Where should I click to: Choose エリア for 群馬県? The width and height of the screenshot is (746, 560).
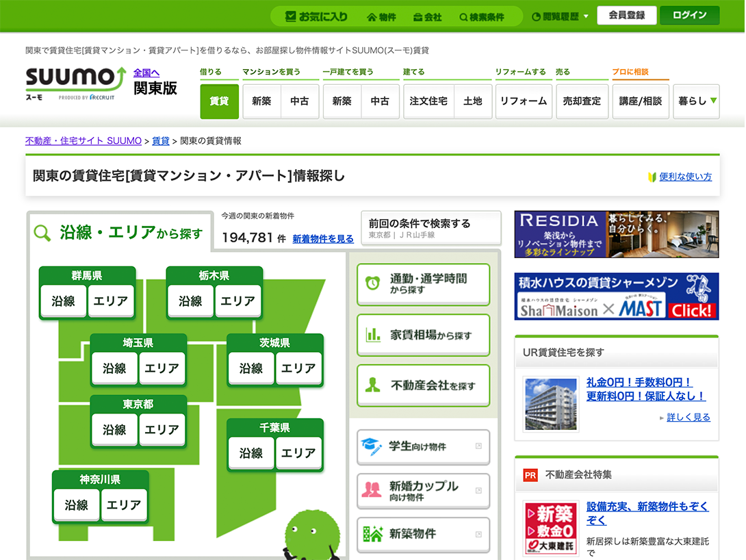click(x=110, y=301)
